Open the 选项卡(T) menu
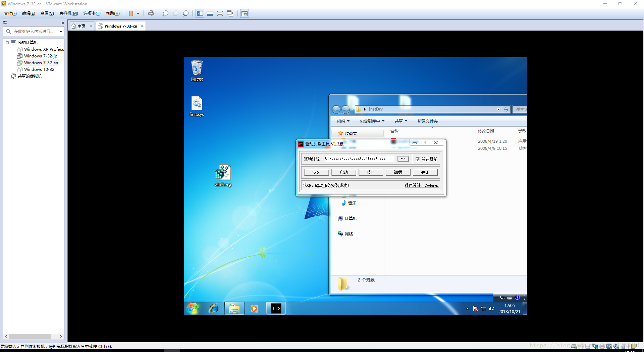644x352 pixels. tap(92, 13)
